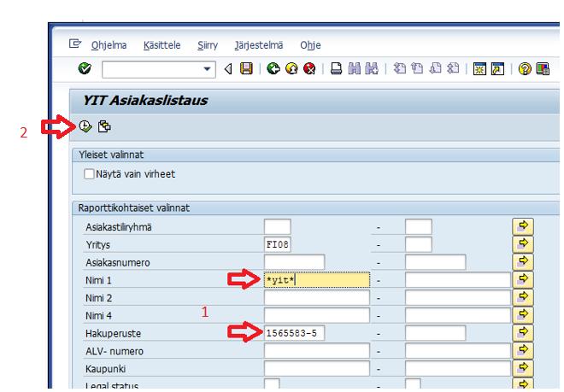Click the Asiakasnumero from field
564x392 pixels.
(294, 262)
